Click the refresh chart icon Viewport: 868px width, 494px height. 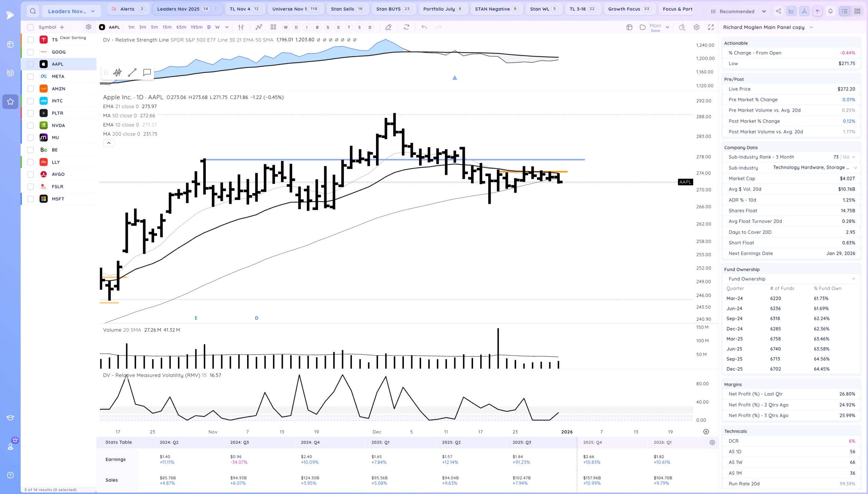click(406, 27)
